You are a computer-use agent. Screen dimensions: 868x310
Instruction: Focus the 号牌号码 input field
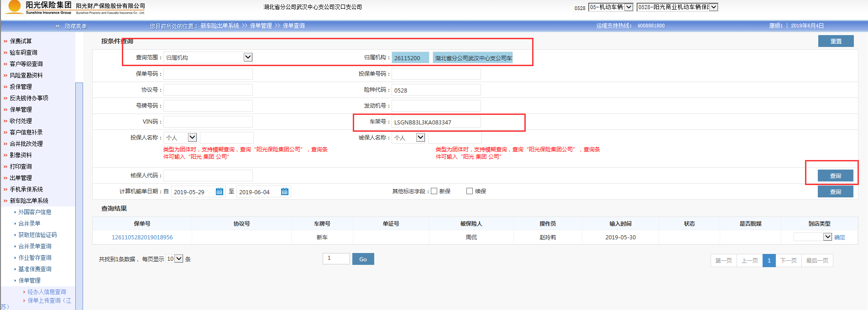click(x=208, y=106)
